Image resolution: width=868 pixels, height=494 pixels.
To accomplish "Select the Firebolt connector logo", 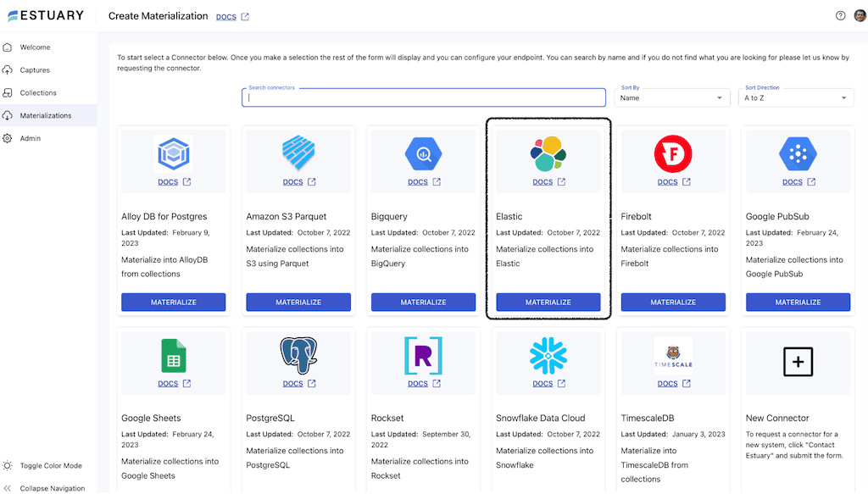I will (x=673, y=155).
